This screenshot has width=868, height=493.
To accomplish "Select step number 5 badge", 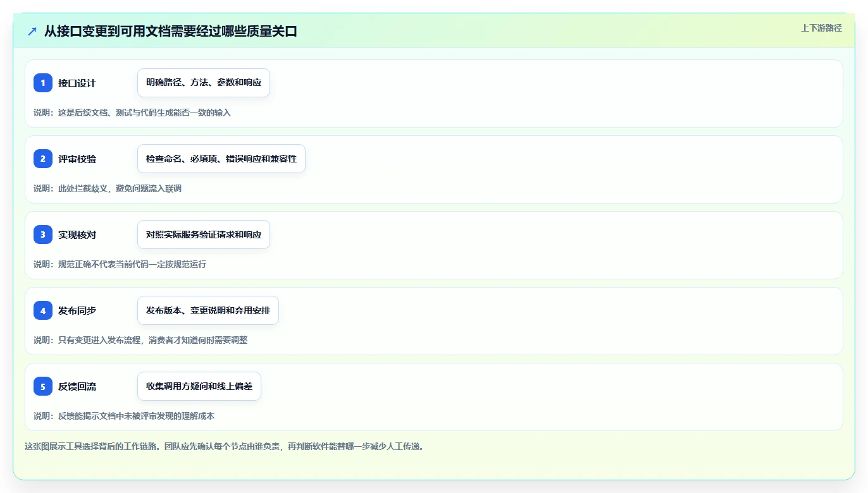I will [43, 386].
